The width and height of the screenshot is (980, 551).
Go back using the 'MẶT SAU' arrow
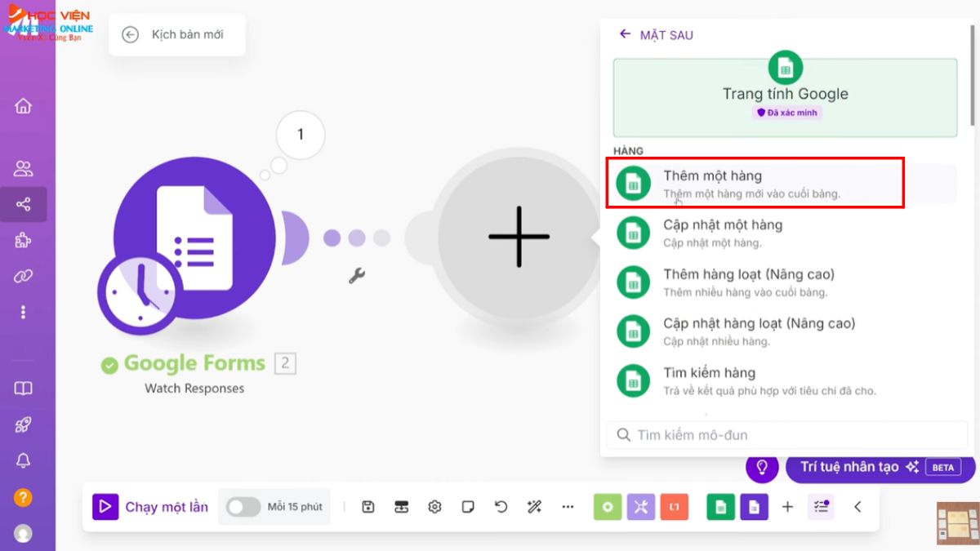626,34
